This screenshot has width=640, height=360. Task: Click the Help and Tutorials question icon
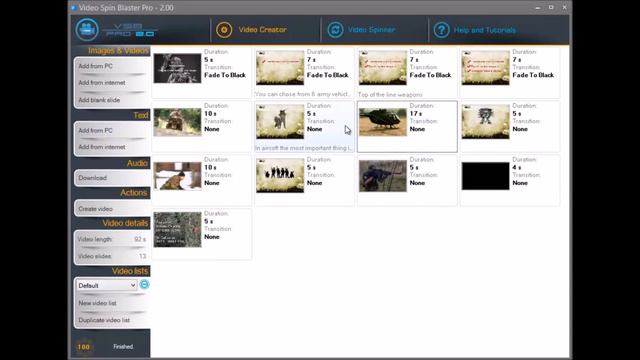pyautogui.click(x=441, y=30)
